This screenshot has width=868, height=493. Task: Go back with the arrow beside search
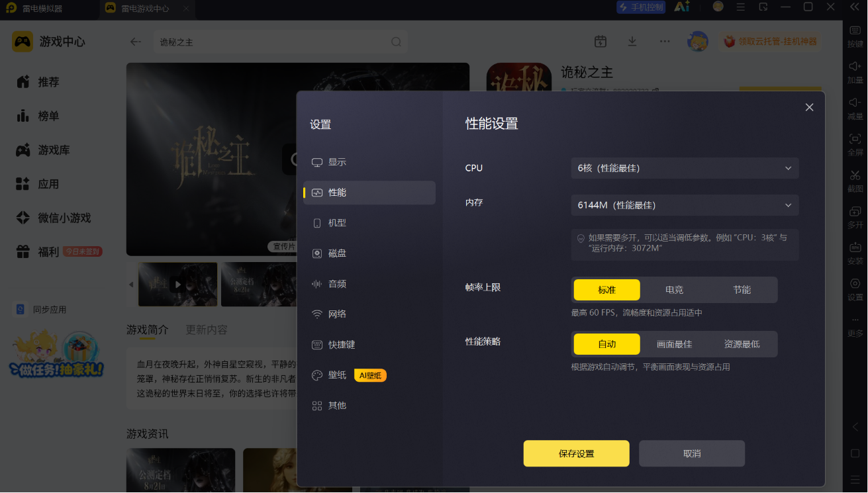tap(136, 42)
